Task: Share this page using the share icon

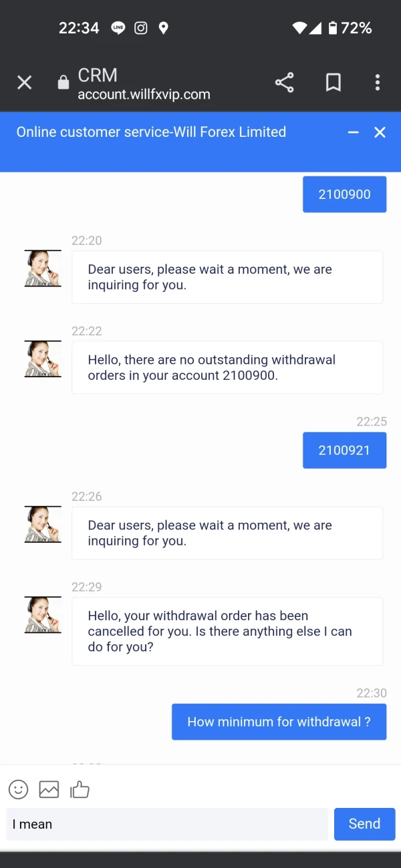Action: click(x=284, y=83)
